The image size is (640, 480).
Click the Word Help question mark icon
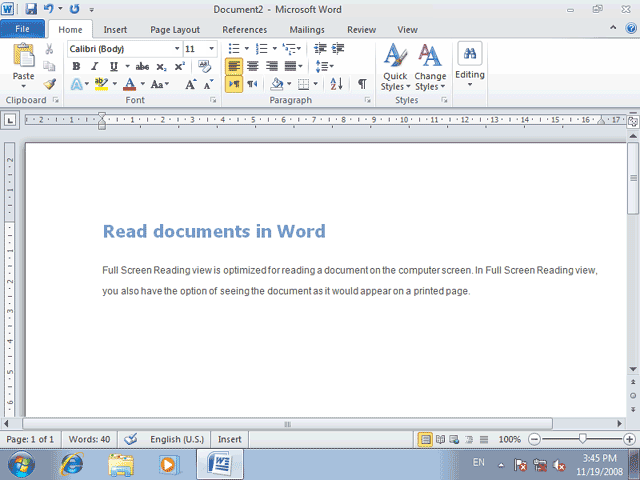pyautogui.click(x=631, y=28)
